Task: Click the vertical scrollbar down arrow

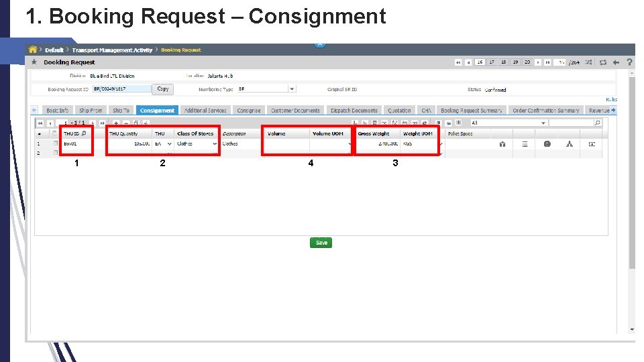Action: [632, 329]
